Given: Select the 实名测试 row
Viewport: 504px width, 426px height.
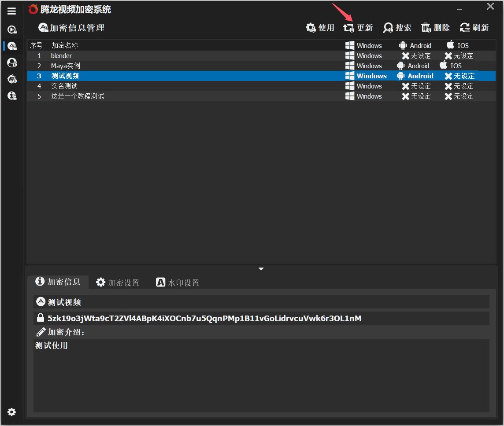Looking at the screenshot, I should click(x=261, y=86).
